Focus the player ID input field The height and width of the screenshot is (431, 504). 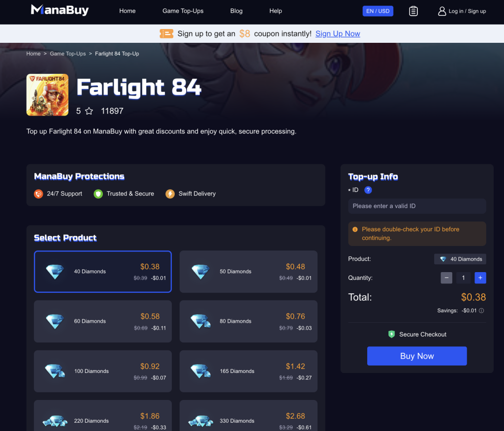tap(417, 206)
